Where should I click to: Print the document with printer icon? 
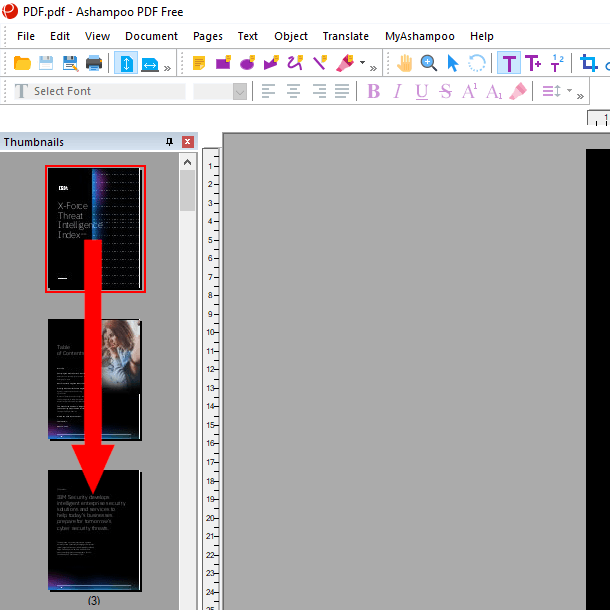94,63
